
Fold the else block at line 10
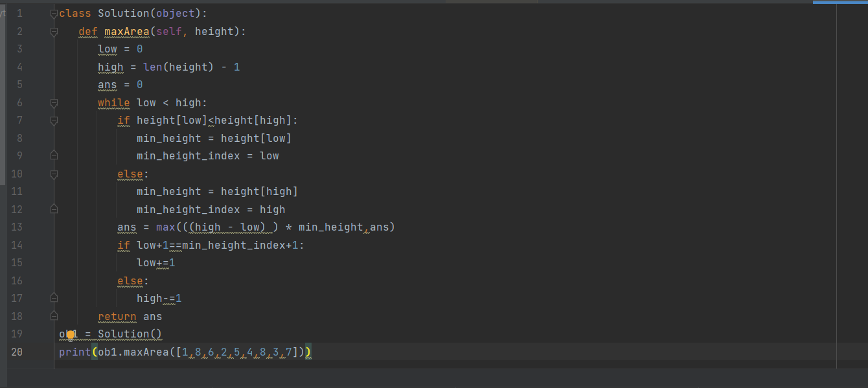click(x=54, y=174)
